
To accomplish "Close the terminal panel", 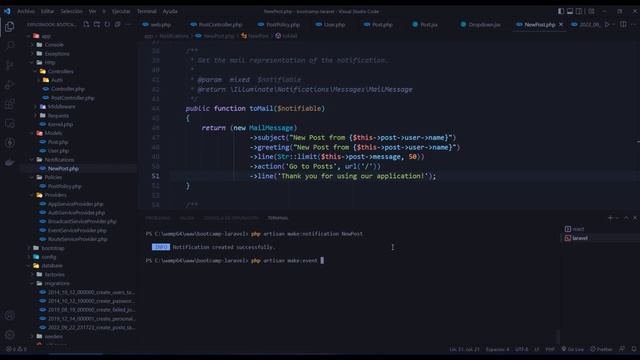I will click(x=635, y=218).
